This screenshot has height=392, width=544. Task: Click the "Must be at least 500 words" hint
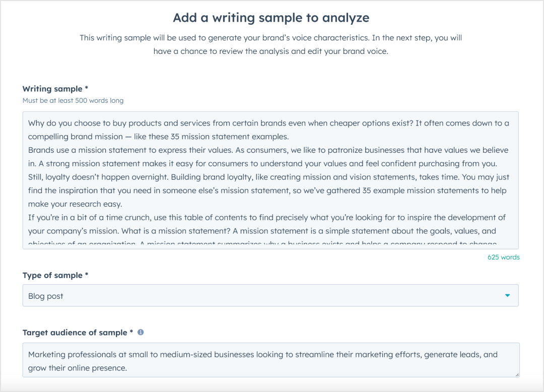(73, 100)
